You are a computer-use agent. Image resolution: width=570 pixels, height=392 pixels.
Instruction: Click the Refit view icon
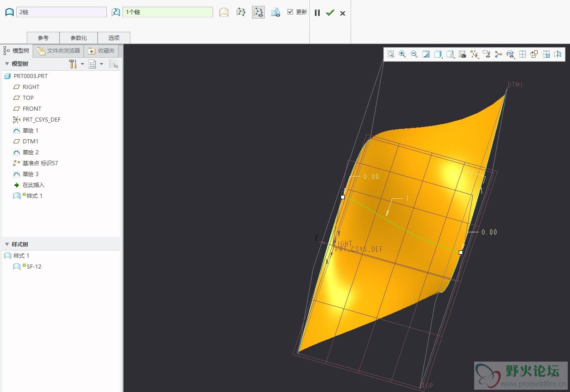391,54
